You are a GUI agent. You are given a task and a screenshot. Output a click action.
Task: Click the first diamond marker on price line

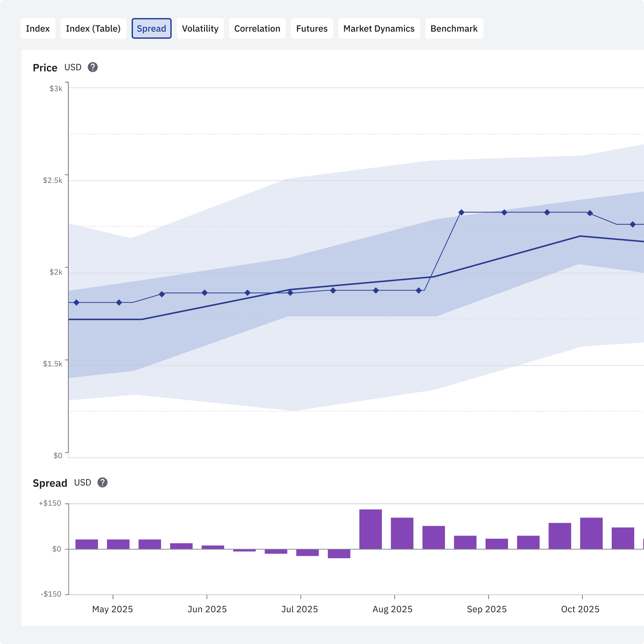(x=76, y=302)
